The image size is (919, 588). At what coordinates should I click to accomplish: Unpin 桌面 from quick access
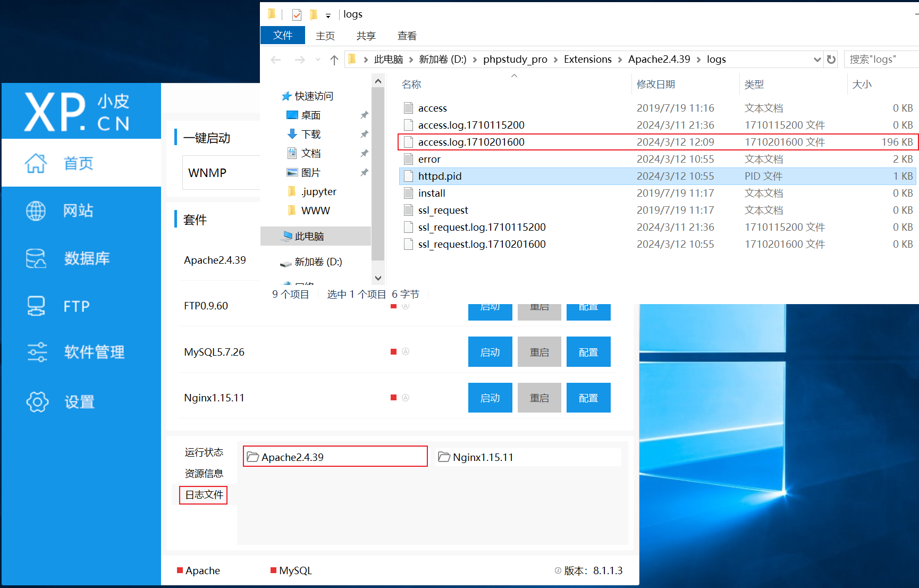(364, 115)
